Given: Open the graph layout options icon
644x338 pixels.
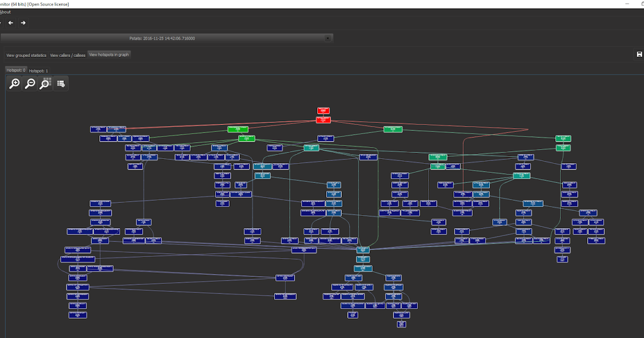Looking at the screenshot, I should [x=61, y=83].
